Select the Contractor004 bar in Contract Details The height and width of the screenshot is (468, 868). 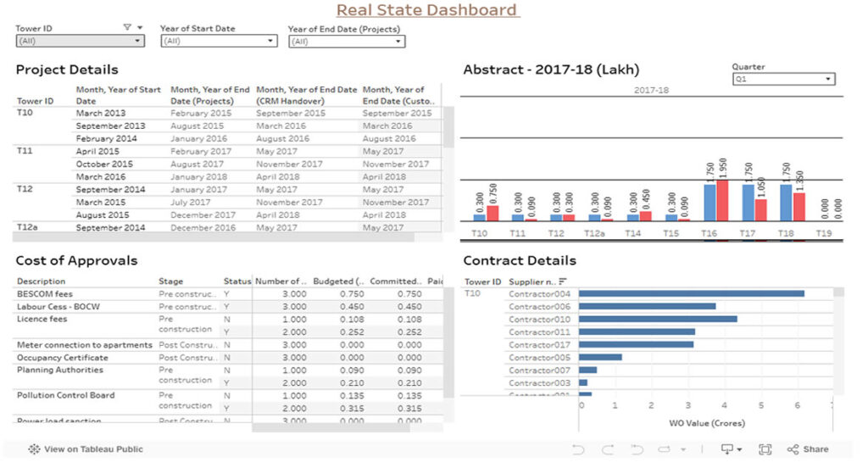coord(692,294)
